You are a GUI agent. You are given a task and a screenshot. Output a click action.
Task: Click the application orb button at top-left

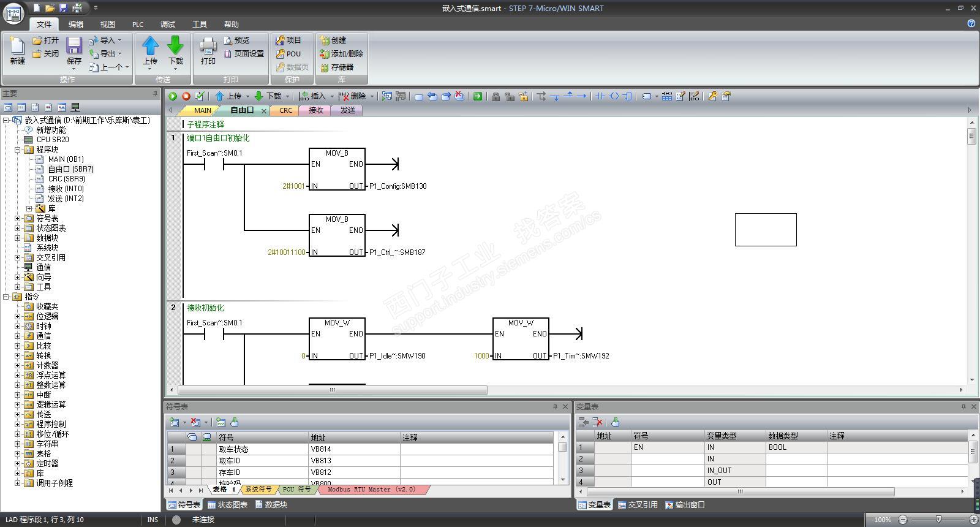(x=13, y=13)
